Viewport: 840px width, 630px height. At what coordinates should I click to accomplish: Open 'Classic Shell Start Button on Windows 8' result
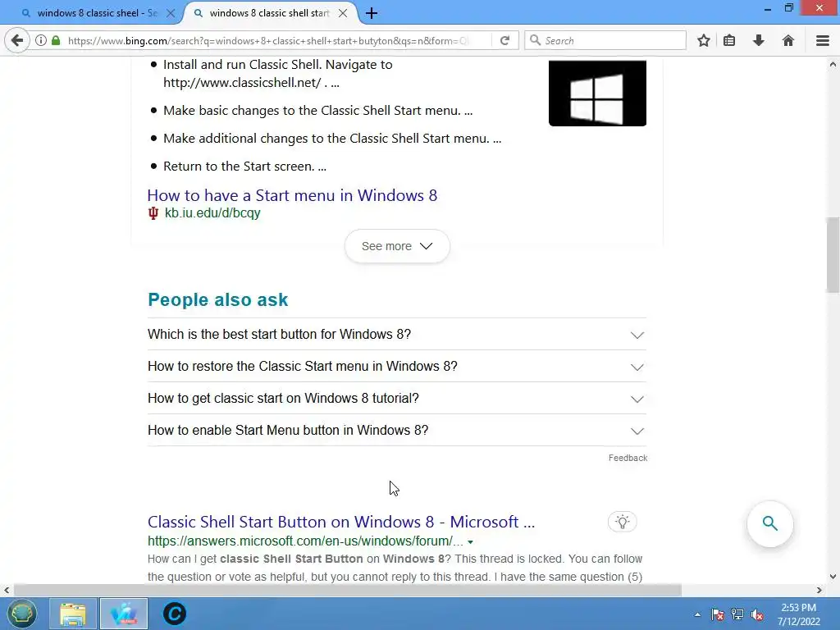341,522
